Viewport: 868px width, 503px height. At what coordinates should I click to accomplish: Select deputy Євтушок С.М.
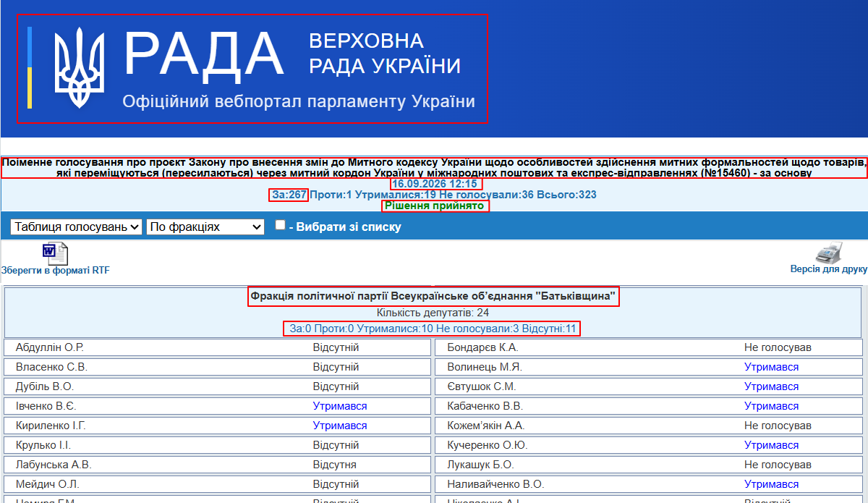[481, 386]
